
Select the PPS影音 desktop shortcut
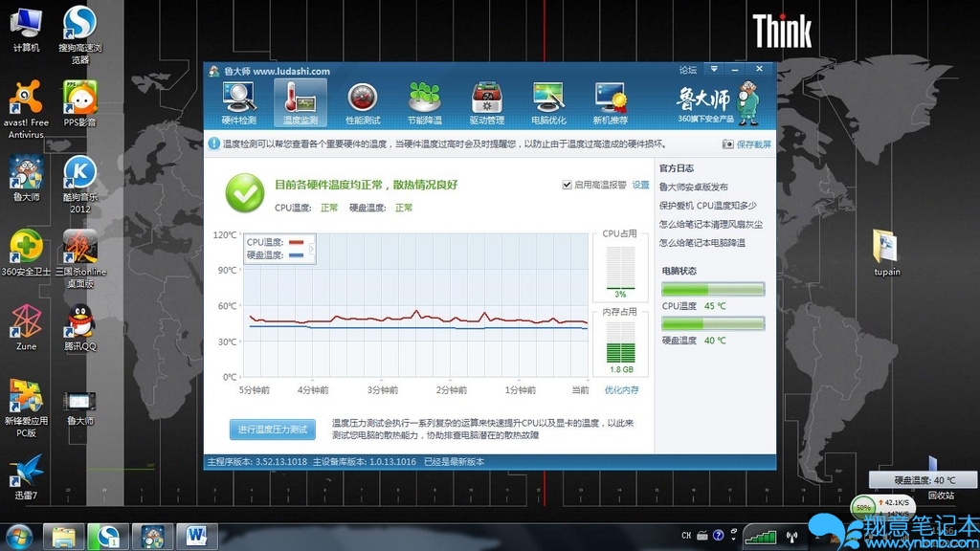pyautogui.click(x=80, y=103)
